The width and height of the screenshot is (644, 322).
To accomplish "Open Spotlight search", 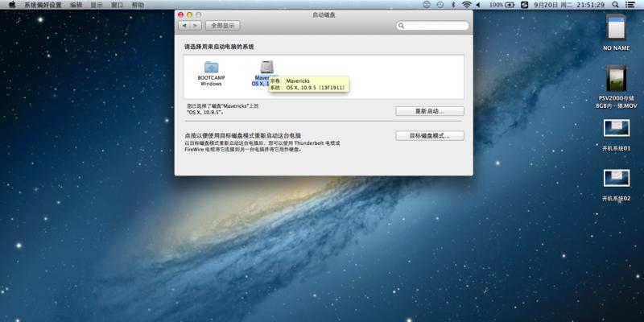I will point(615,5).
